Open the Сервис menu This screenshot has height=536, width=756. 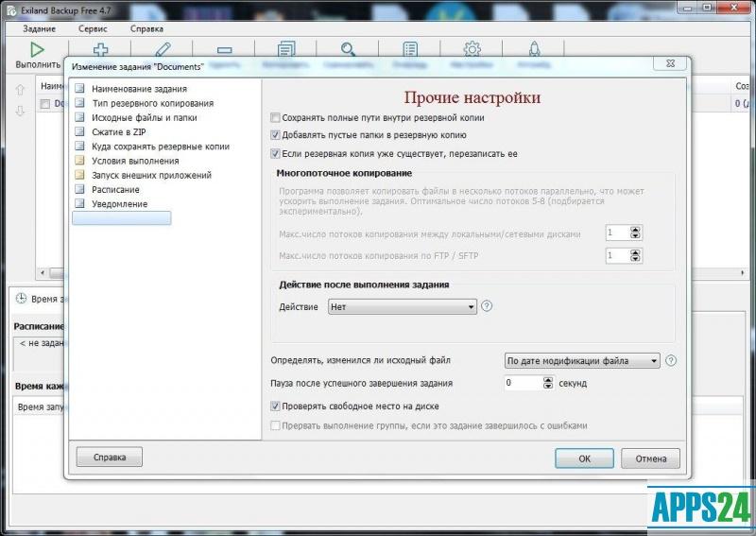93,28
